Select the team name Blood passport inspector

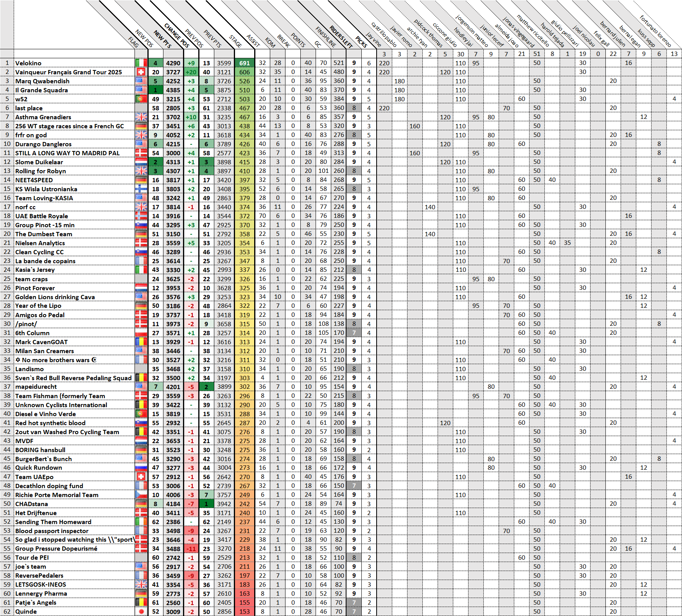(x=52, y=531)
